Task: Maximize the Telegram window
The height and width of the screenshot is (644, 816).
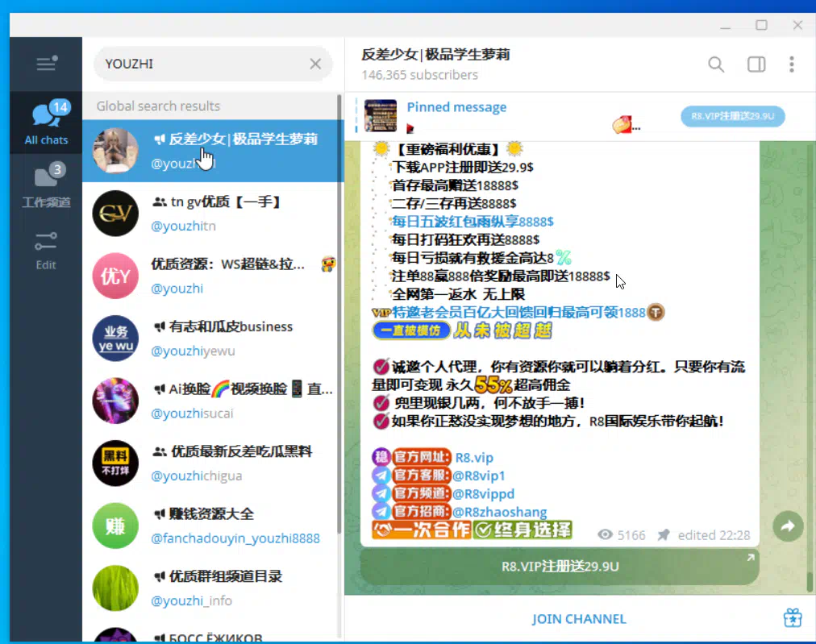Action: pos(761,26)
